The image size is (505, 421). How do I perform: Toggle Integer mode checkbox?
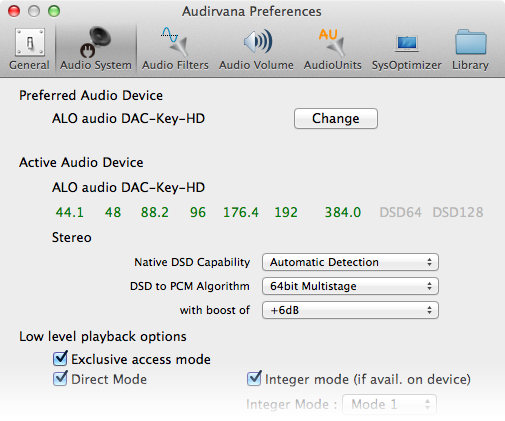click(x=254, y=379)
